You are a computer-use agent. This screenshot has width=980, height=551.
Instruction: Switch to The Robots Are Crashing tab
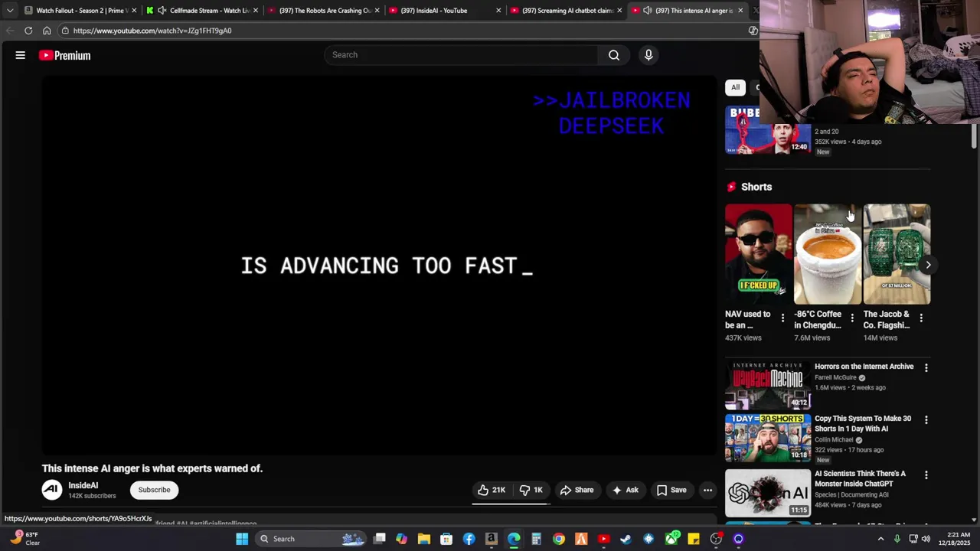tap(325, 10)
